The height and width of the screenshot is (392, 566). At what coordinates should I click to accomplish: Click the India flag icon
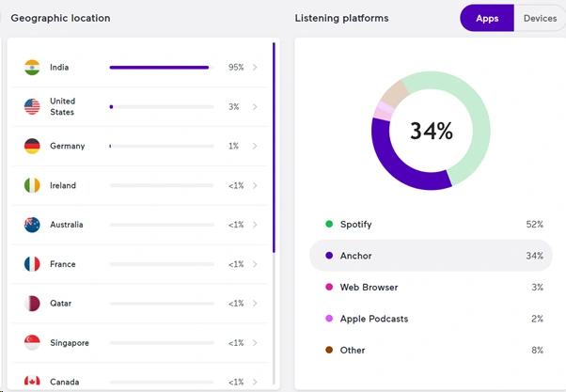pos(32,68)
